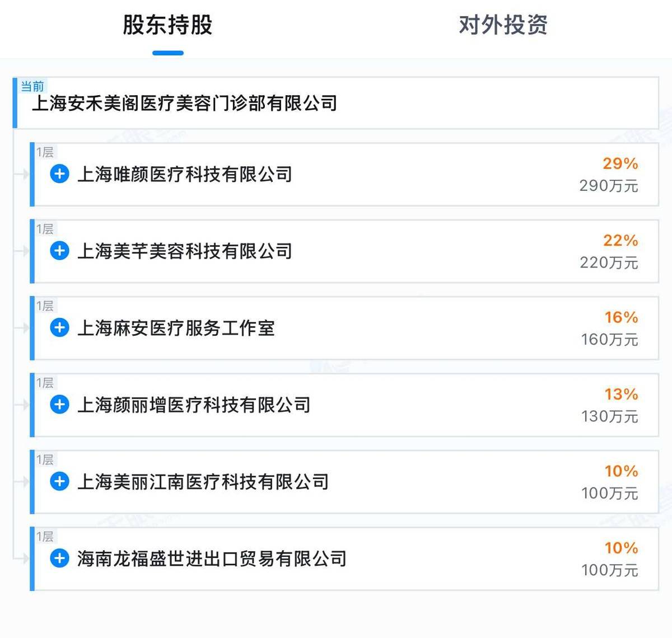Click the company name 上海唯颜医疗科技有限公司
Viewport: 672px width, 638px height.
[x=185, y=175]
